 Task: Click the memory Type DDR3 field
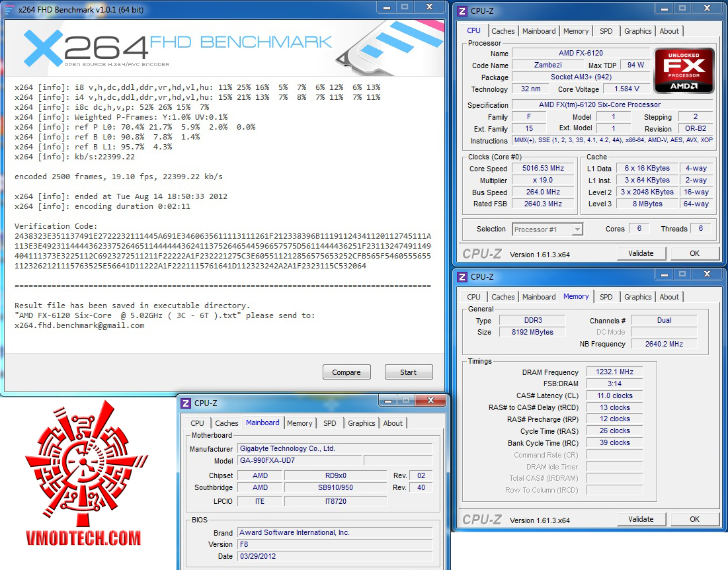point(532,320)
